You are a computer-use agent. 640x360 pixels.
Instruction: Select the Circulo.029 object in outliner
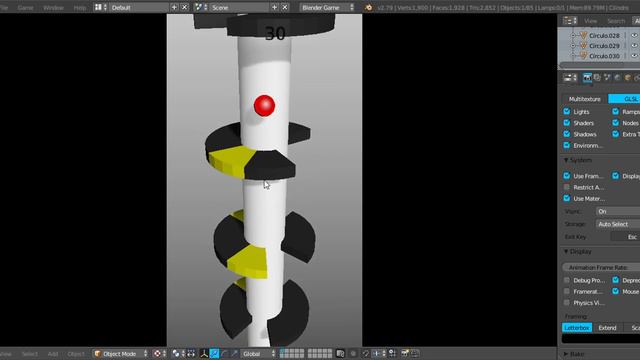604,46
